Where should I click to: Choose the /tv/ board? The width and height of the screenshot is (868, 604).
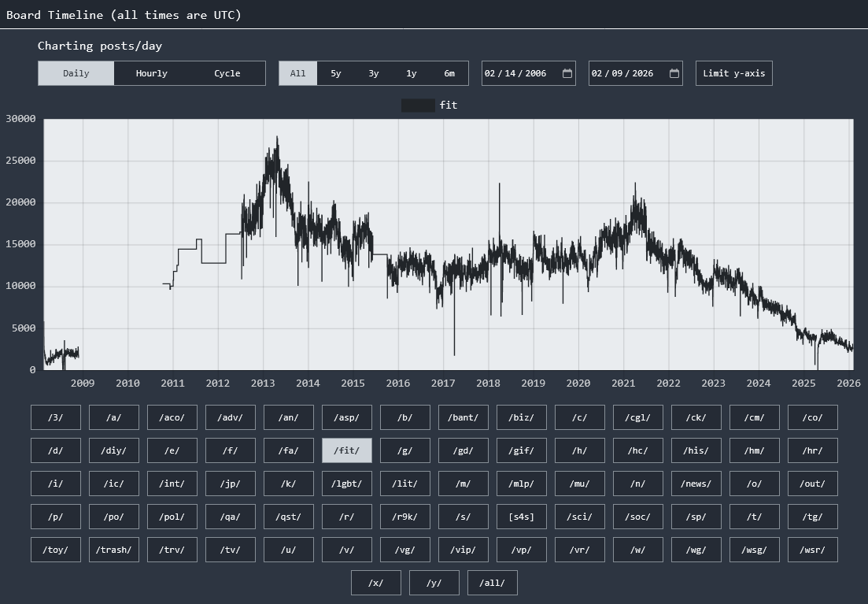pos(231,550)
